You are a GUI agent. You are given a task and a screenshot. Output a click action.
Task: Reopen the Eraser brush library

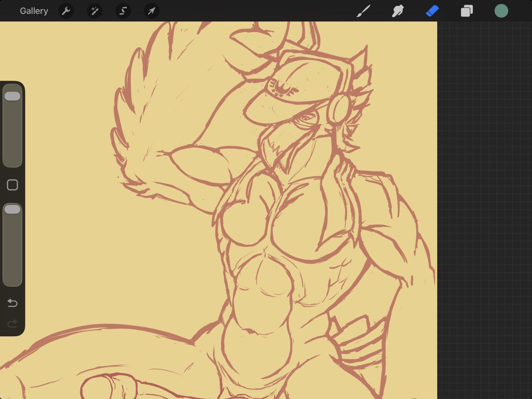click(x=432, y=11)
